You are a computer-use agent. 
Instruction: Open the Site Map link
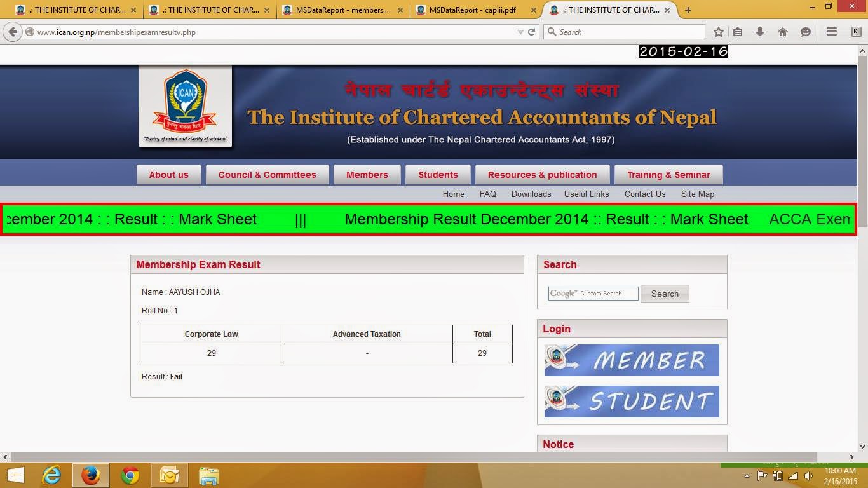coord(698,194)
